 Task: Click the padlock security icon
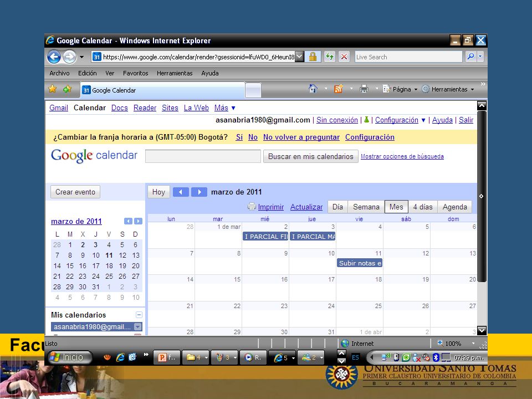(313, 57)
